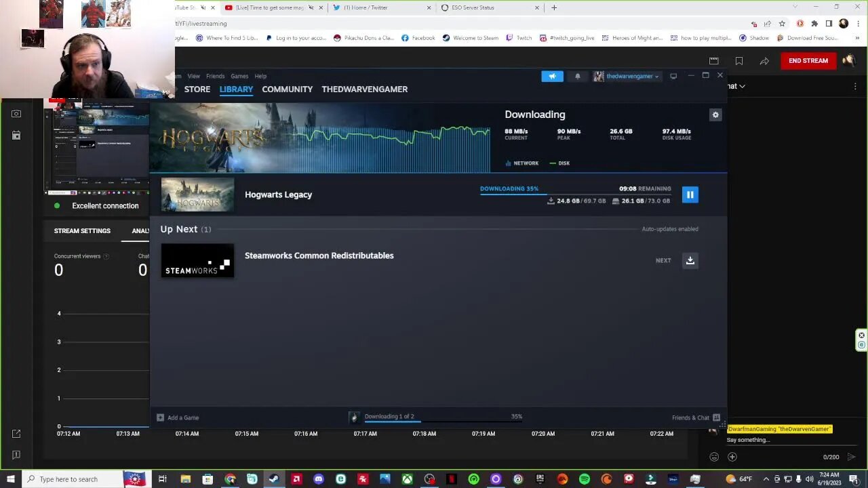Open Steam Help menu
868x488 pixels.
260,76
